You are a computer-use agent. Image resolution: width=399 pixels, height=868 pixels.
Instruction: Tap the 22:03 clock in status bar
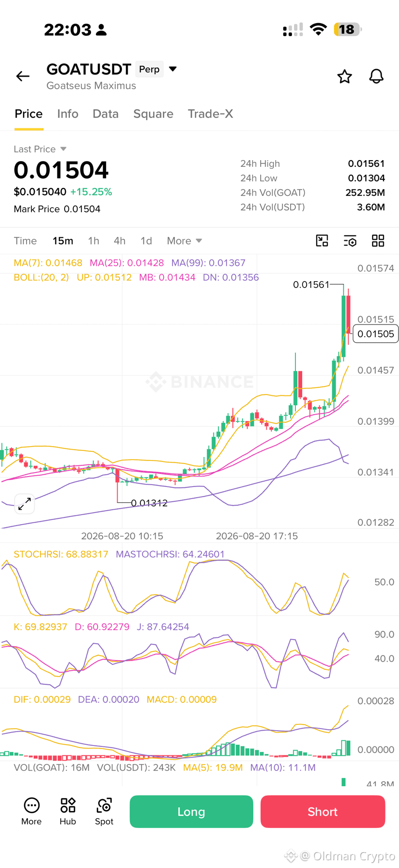pos(68,30)
